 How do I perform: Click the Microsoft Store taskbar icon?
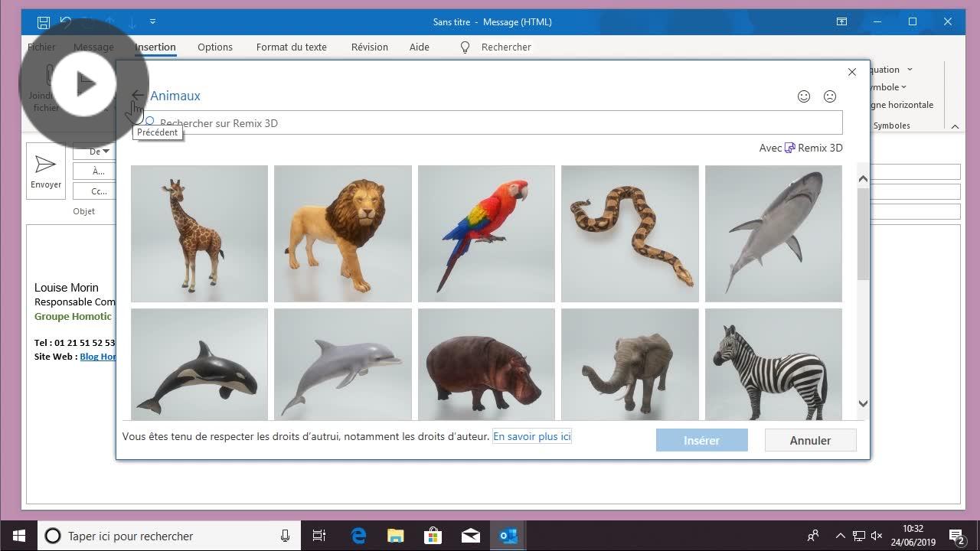point(433,536)
